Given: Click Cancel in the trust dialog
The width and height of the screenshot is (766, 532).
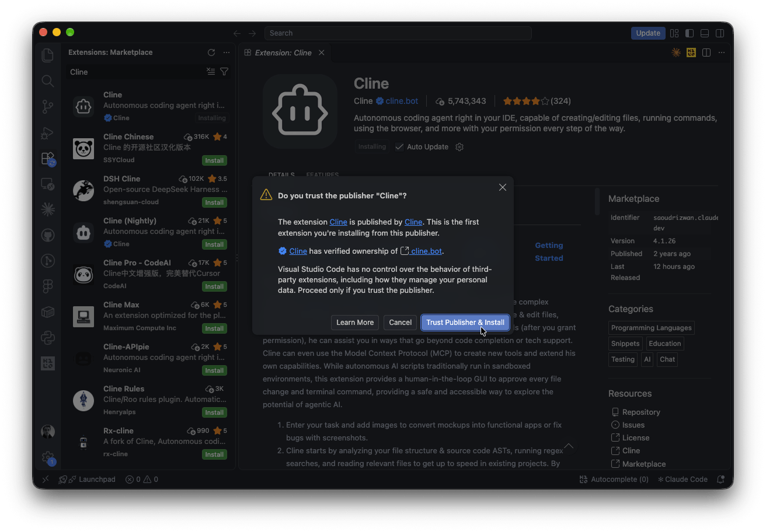Looking at the screenshot, I should pyautogui.click(x=400, y=323).
